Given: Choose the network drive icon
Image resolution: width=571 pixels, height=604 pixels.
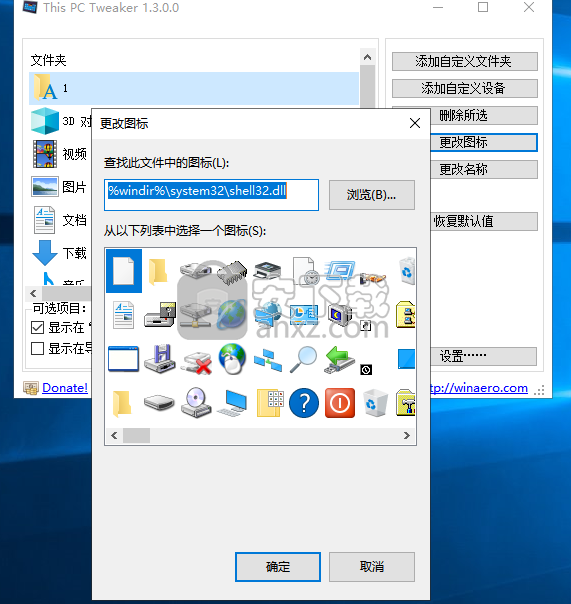Looking at the screenshot, I should [196, 315].
